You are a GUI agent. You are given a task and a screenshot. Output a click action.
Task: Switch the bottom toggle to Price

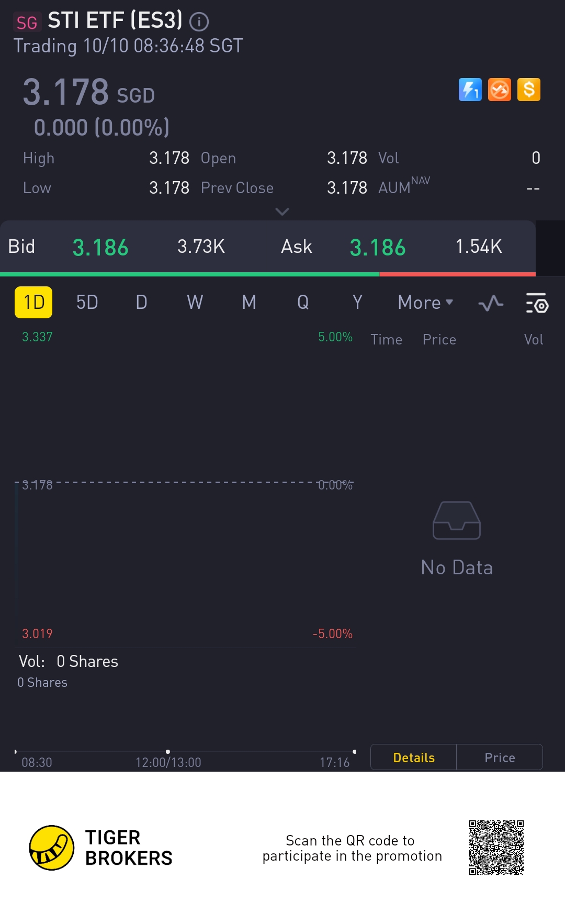500,758
